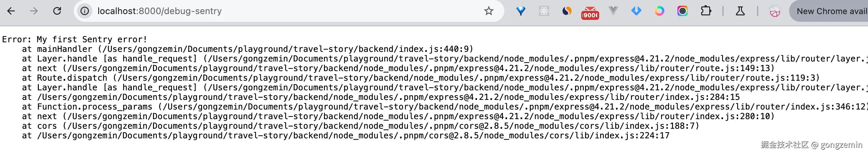Open the Extensions puzzle menu

click(x=706, y=11)
